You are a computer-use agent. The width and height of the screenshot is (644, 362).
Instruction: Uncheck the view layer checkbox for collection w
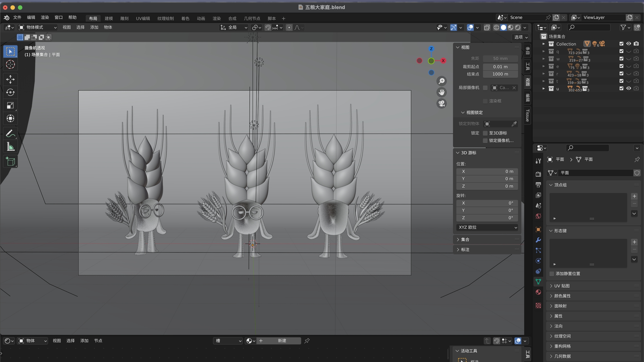(621, 59)
